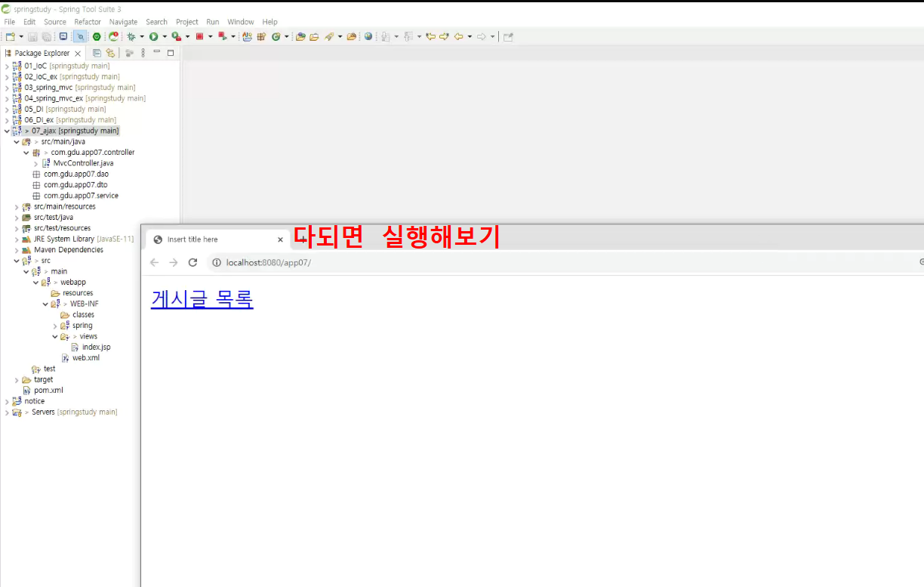Viewport: 924px width, 587px height.
Task: Click the Debug bug icon
Action: point(131,36)
